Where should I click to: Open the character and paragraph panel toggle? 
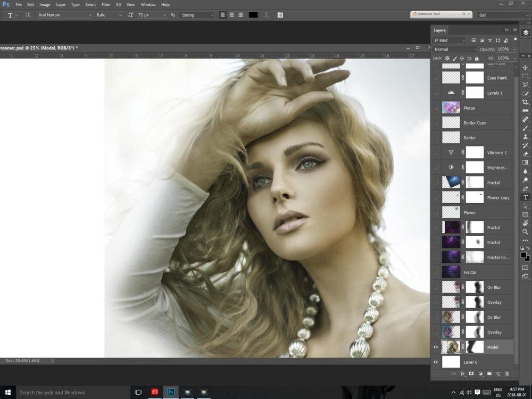[x=280, y=15]
